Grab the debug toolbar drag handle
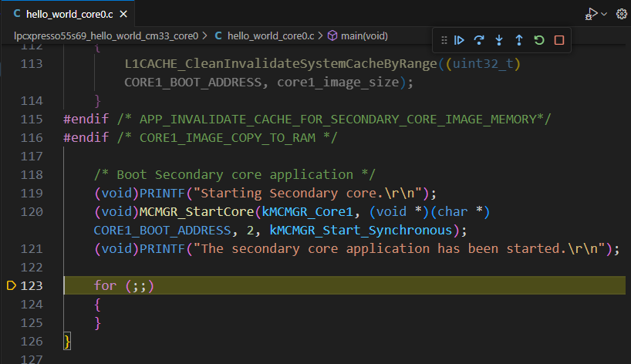The height and width of the screenshot is (364, 631). (444, 40)
